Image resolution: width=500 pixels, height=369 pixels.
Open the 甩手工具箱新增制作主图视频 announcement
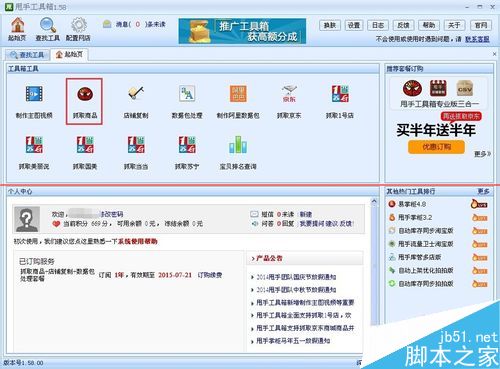[x=305, y=303]
